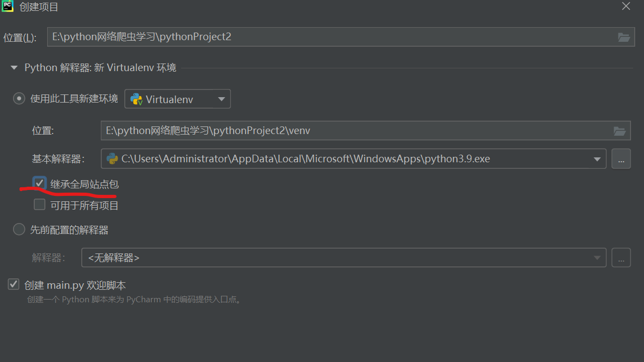
Task: Browse folder for venv location
Action: [x=620, y=131]
